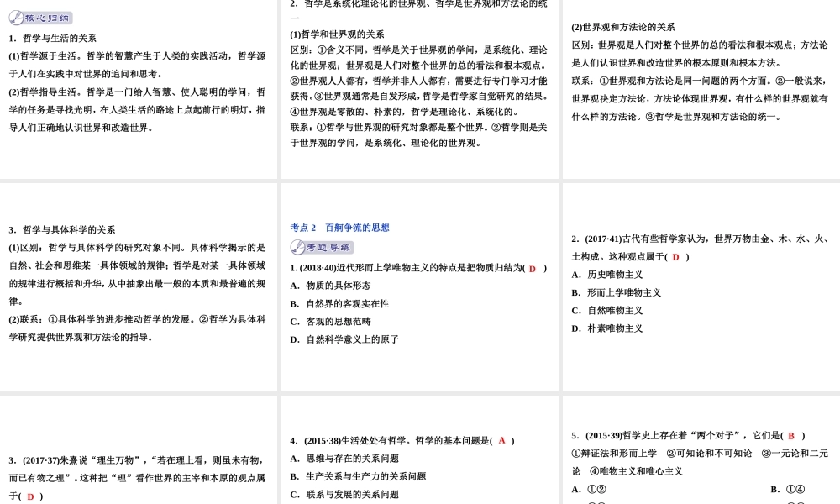840x504 pixels.
Task: Click option B. 生产关系与生产力的关系问题
Action: click(x=358, y=476)
